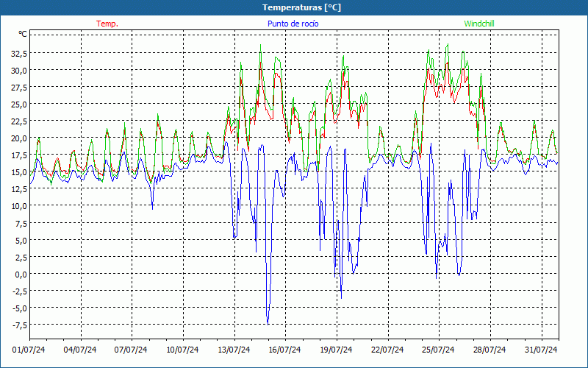Click the 32,5 y-axis value

(19, 53)
